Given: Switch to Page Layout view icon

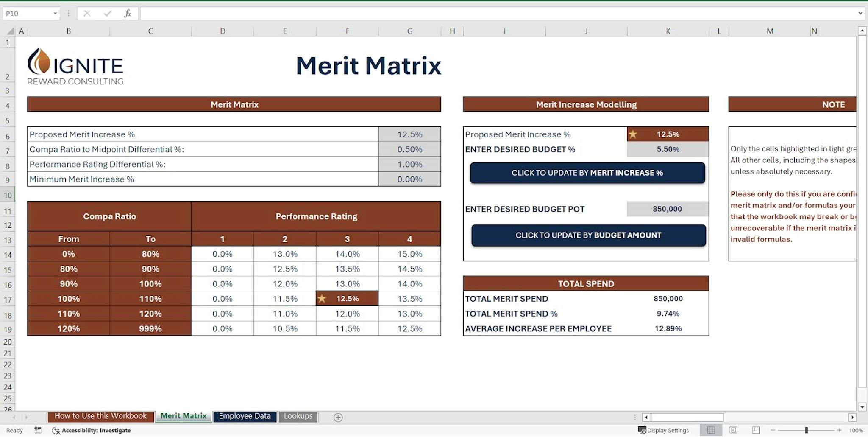Looking at the screenshot, I should 734,430.
